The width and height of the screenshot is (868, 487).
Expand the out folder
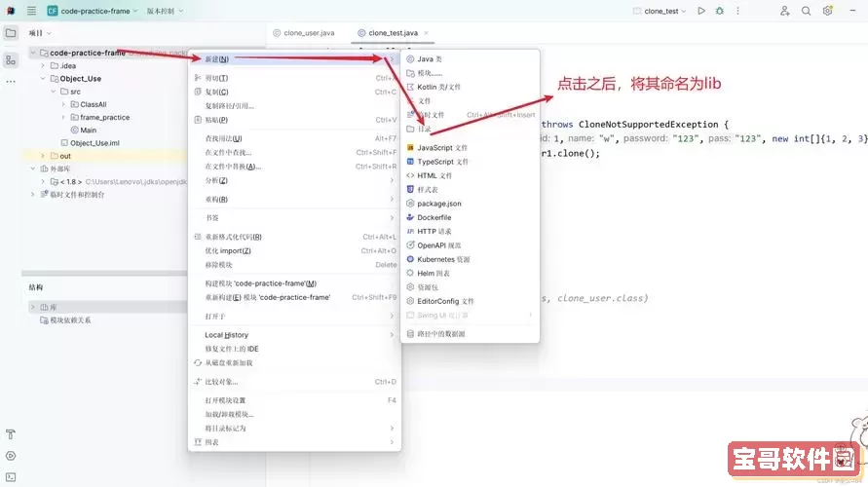[x=43, y=156]
